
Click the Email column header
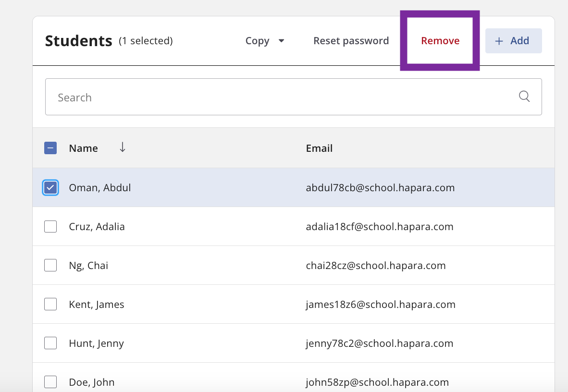[x=319, y=148]
